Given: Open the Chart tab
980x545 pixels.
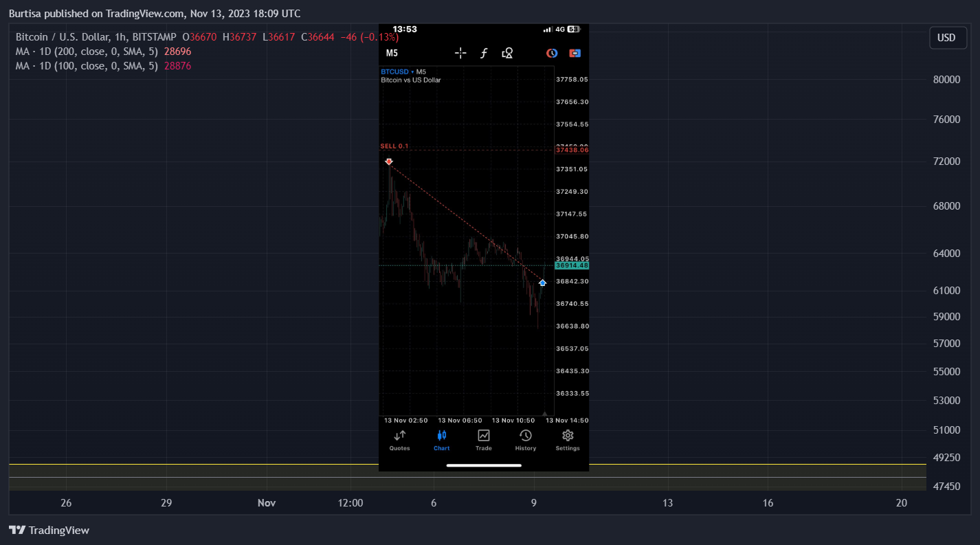Looking at the screenshot, I should click(x=441, y=440).
